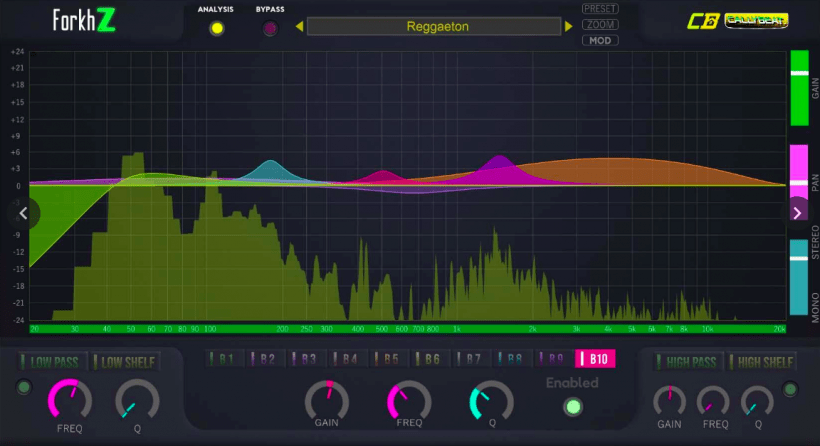The image size is (820, 446).
Task: Switch to HIGH PASS filter mode
Action: tap(687, 362)
